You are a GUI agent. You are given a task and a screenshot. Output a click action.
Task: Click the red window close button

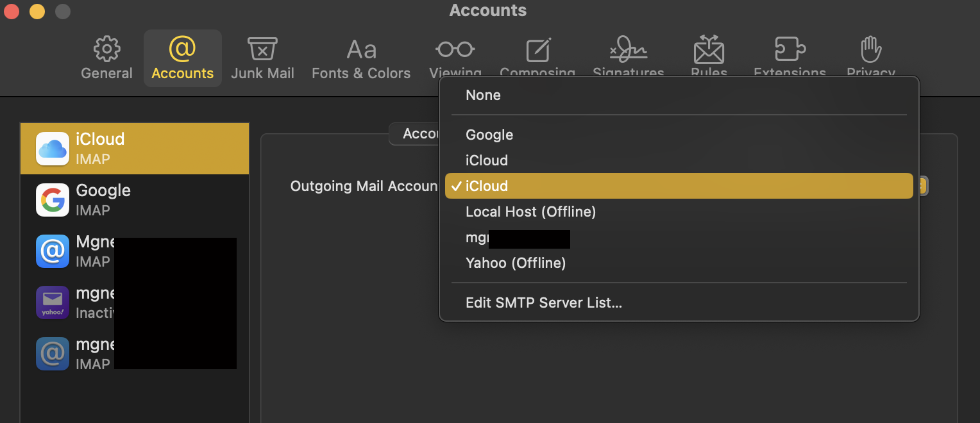(11, 11)
